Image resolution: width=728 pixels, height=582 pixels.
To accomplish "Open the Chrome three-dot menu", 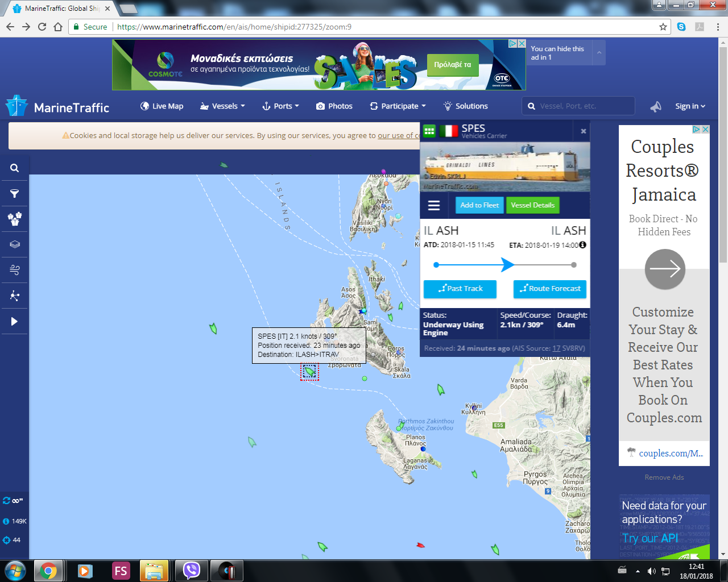I will pos(718,27).
